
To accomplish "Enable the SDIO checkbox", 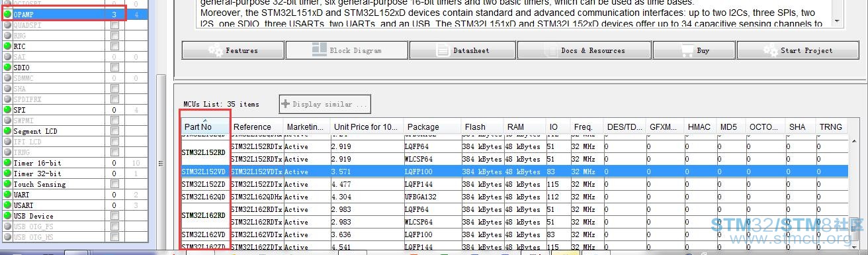I will pos(115,68).
